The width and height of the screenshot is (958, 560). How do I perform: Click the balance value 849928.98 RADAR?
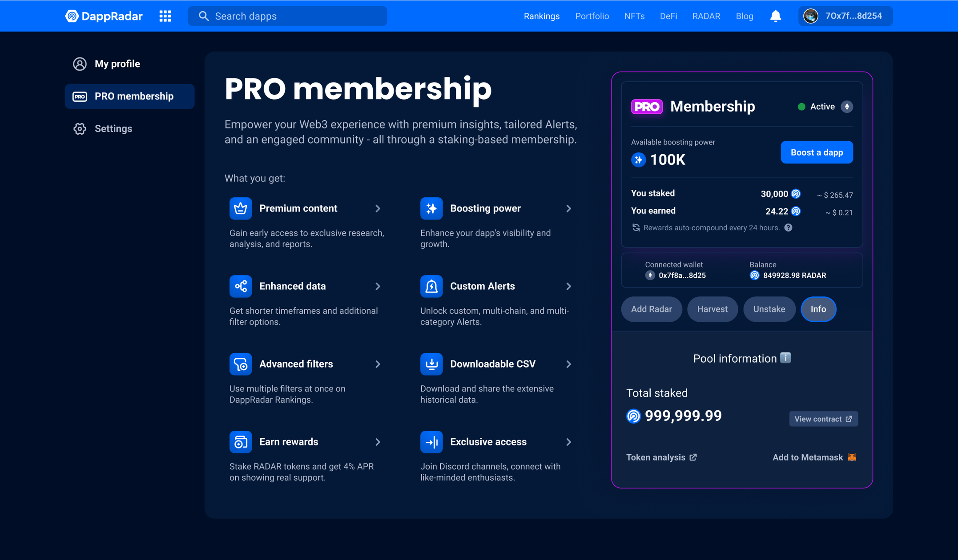pos(794,276)
